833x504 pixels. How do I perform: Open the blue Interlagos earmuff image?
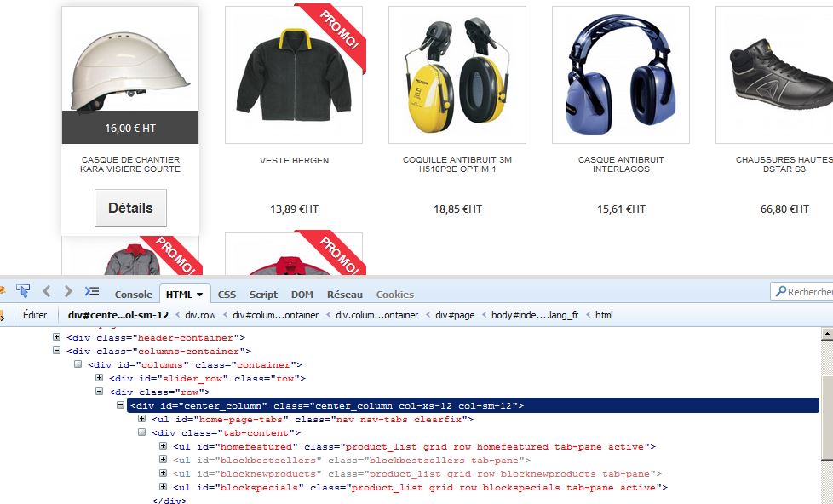(621, 75)
